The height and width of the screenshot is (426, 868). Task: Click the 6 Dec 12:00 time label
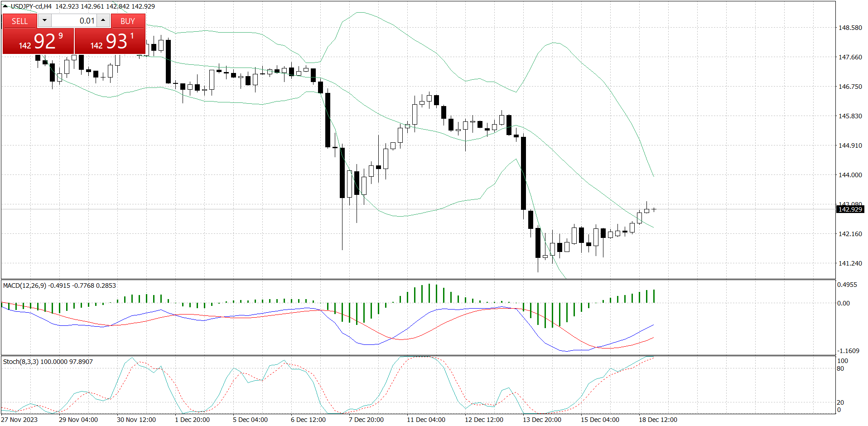point(309,420)
